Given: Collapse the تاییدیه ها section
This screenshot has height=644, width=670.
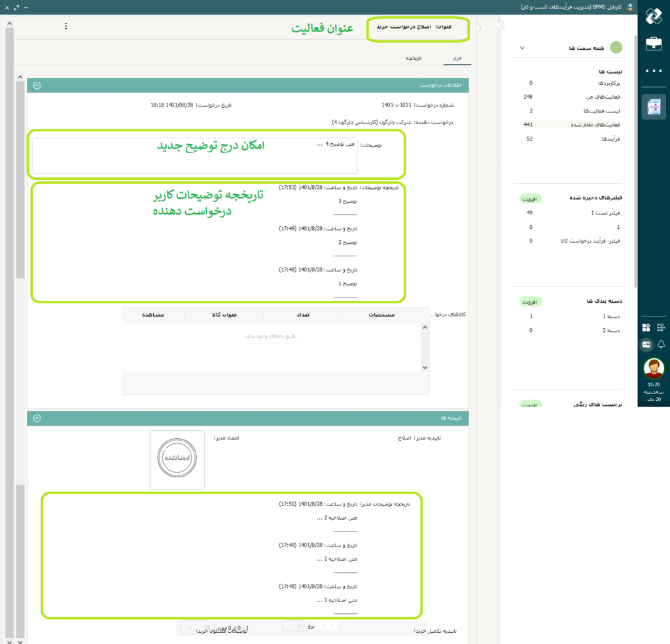Looking at the screenshot, I should coord(37,418).
